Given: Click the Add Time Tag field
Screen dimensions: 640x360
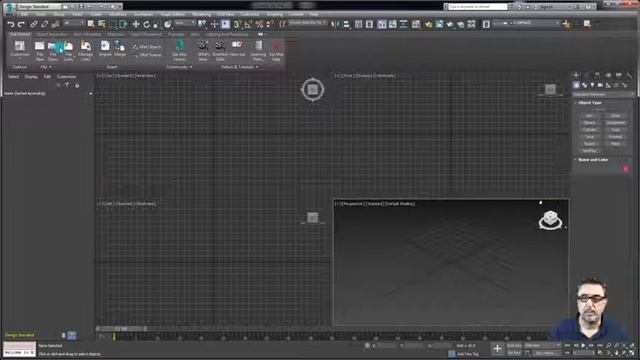Looking at the screenshot, I should (467, 354).
